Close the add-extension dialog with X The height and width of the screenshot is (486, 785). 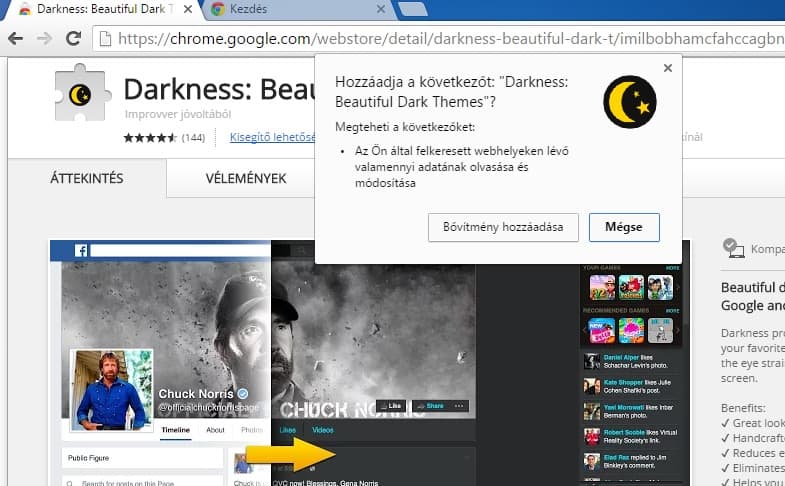667,68
